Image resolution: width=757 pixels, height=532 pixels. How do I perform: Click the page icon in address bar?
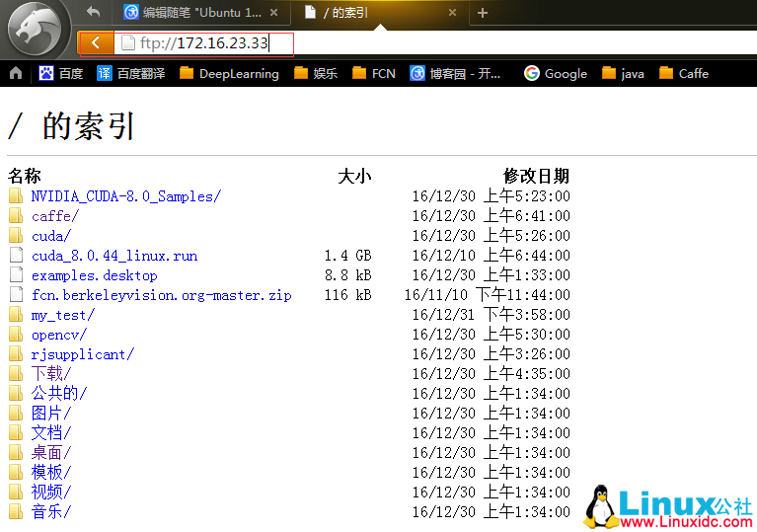point(128,43)
